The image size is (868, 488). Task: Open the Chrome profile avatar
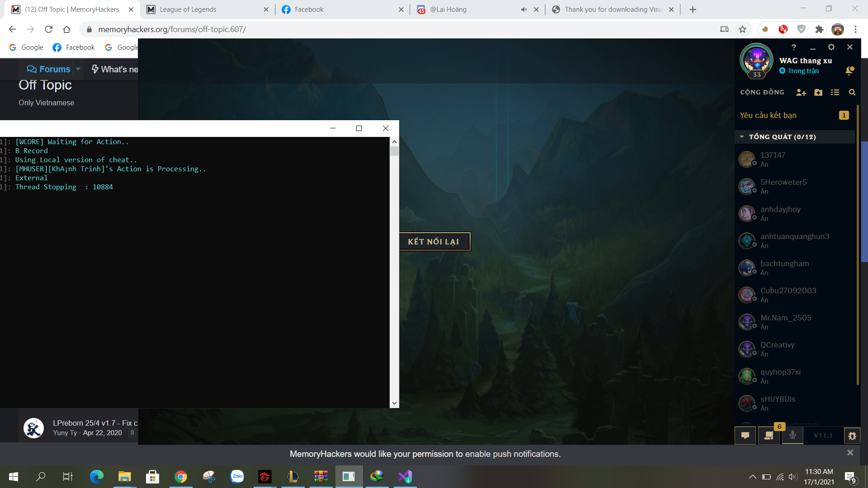837,29
